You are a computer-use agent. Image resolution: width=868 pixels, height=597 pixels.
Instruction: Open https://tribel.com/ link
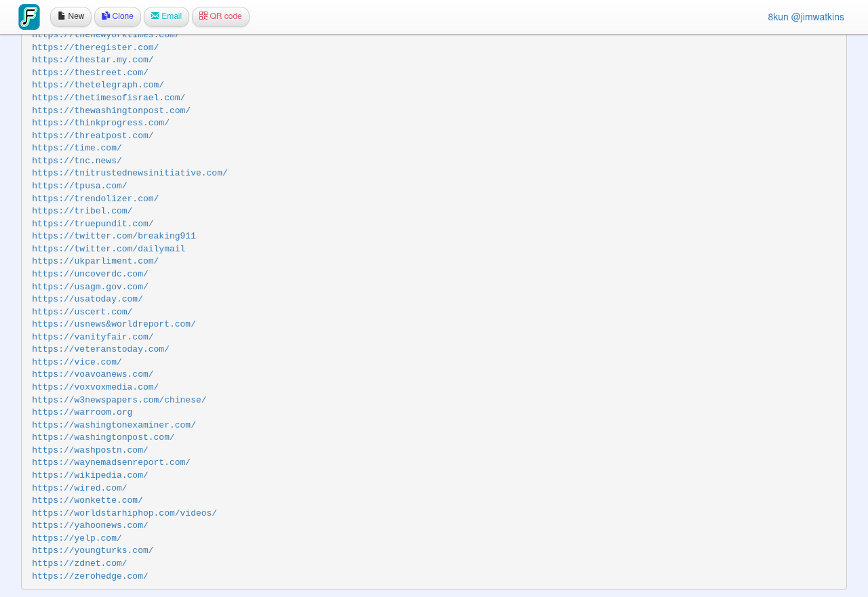[x=82, y=211]
